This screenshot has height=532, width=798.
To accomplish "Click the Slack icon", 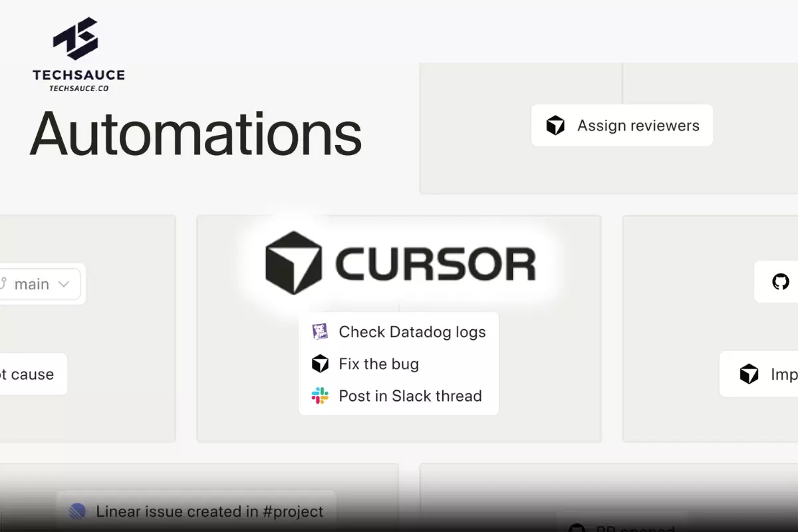I will 320,396.
